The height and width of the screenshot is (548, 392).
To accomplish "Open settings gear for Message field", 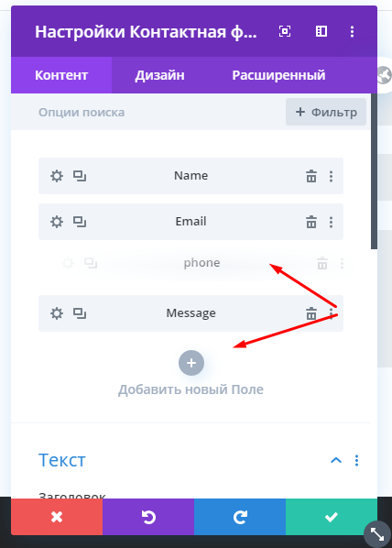I will click(57, 313).
